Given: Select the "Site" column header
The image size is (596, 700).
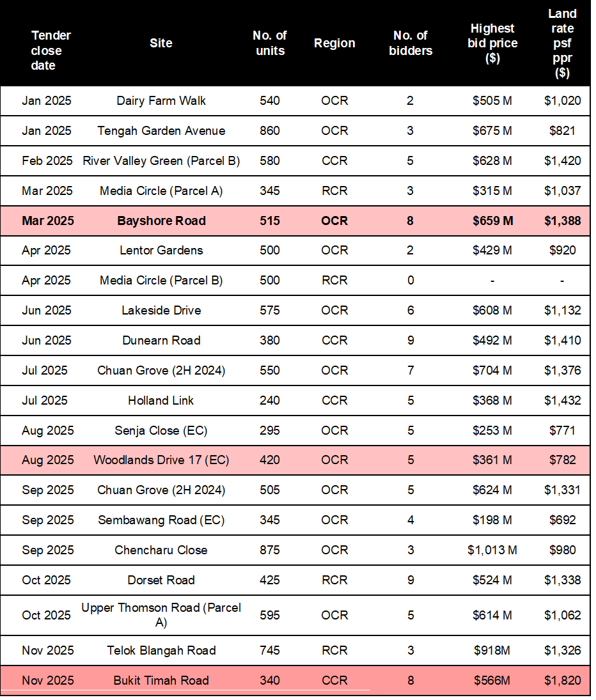Looking at the screenshot, I should [x=161, y=43].
